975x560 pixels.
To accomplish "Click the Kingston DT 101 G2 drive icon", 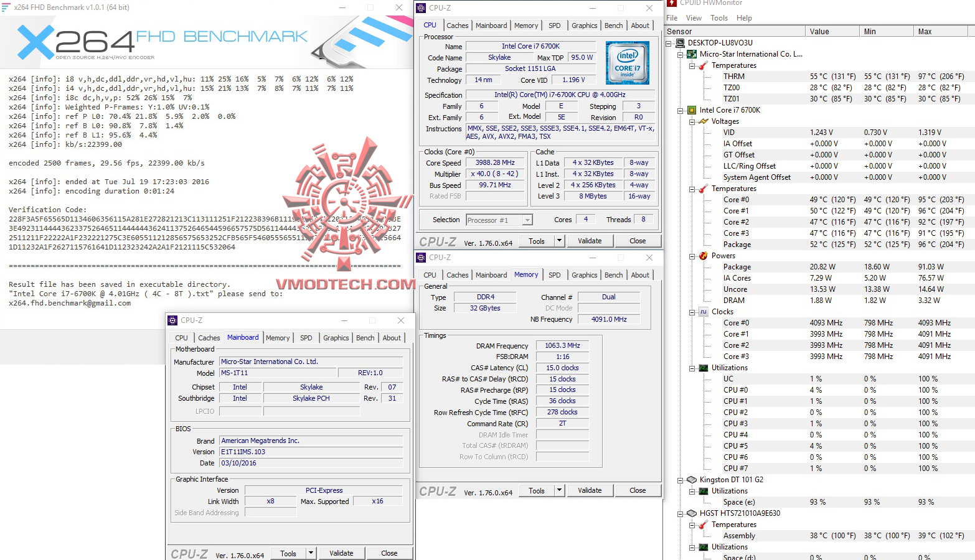I will click(x=691, y=479).
